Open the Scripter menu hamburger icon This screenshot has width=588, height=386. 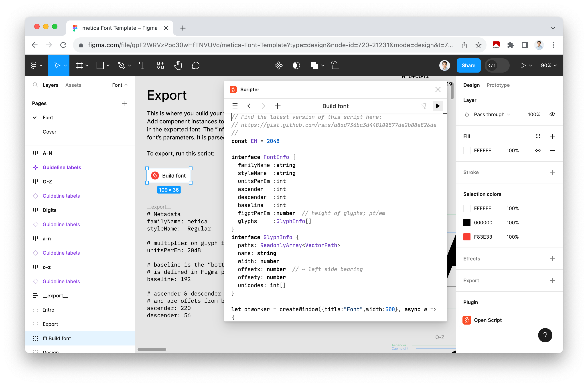pyautogui.click(x=235, y=106)
